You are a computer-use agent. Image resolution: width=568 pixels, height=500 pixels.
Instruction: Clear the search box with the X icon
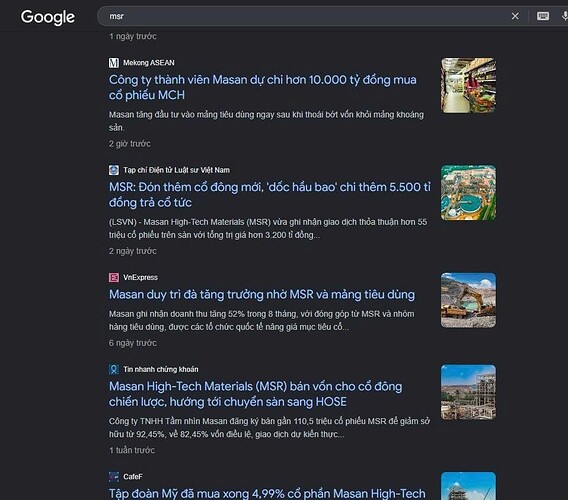pos(515,16)
